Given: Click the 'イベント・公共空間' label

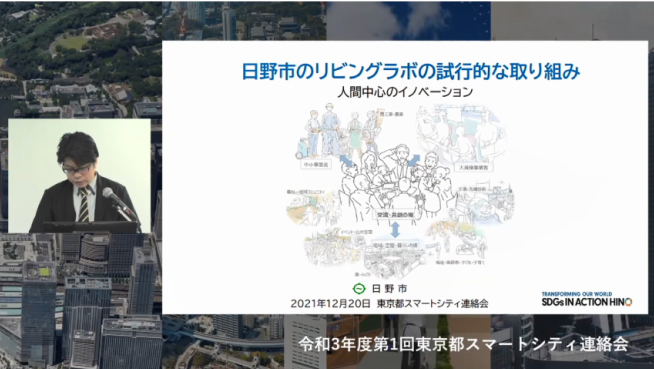Looking at the screenshot, I should [x=356, y=231].
